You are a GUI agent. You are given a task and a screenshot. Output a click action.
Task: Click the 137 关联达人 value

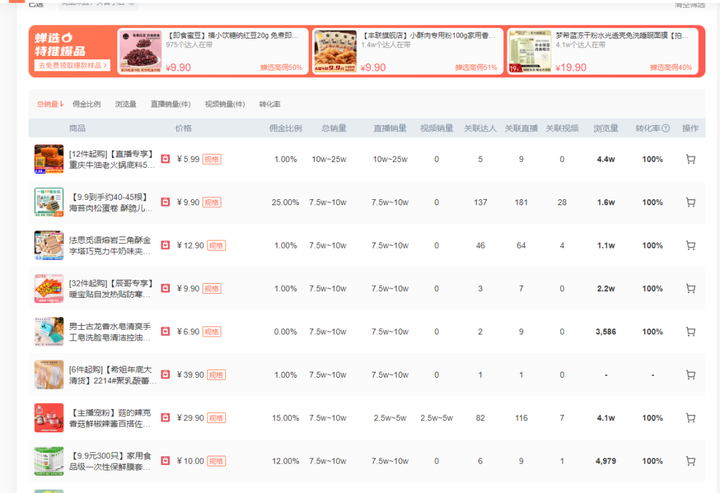point(480,202)
